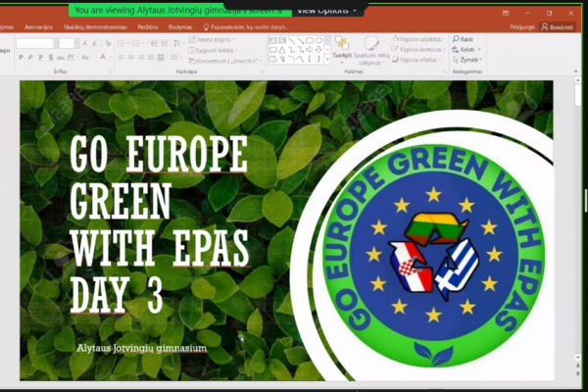This screenshot has height=392, width=588.
Task: Click the bulleted list icon
Action: pos(122,43)
